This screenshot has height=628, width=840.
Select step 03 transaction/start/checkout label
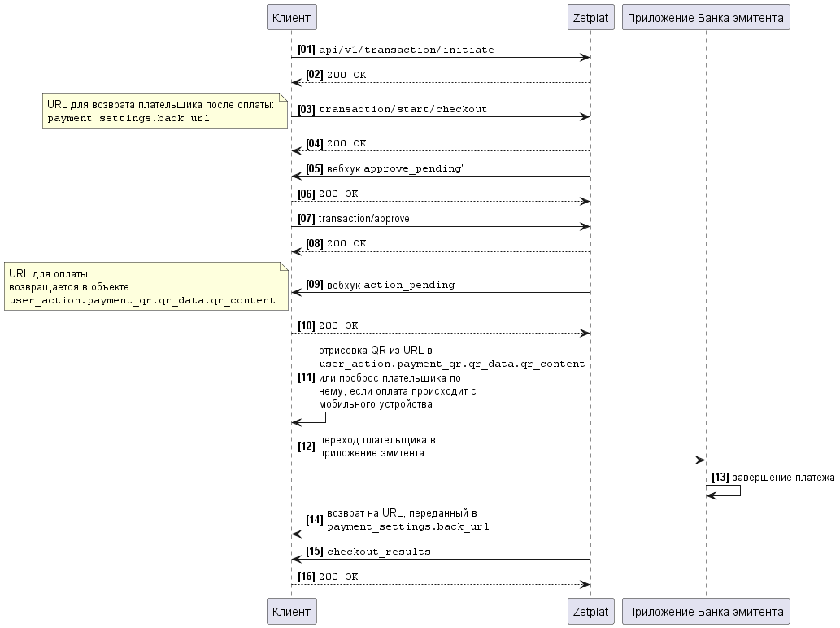pos(403,109)
